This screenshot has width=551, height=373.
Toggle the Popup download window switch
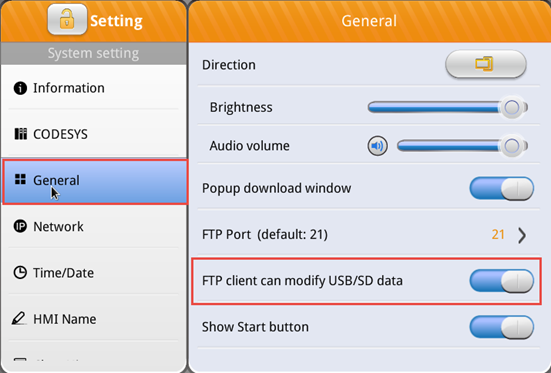pos(501,189)
